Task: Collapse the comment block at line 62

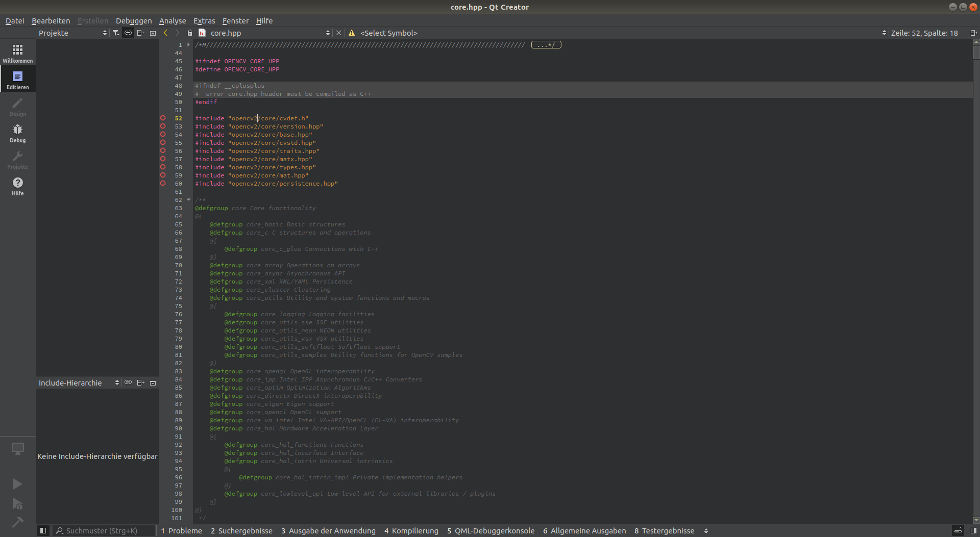Action: click(188, 200)
